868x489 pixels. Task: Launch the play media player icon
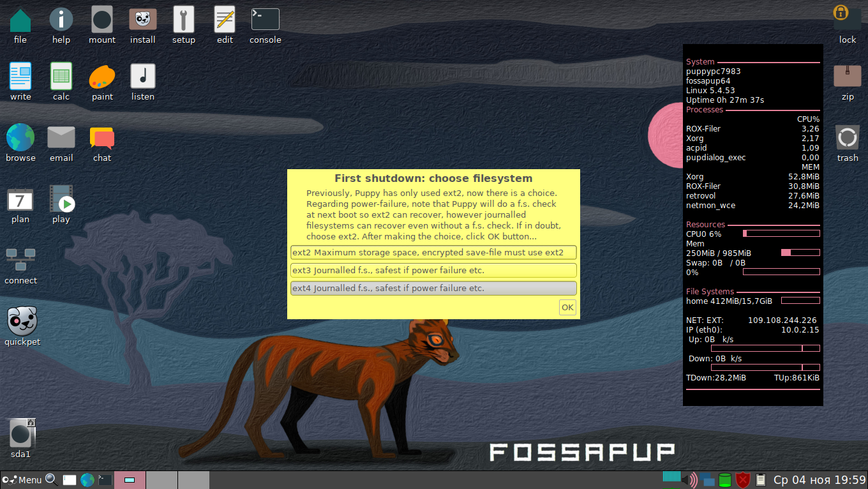pos(61,199)
